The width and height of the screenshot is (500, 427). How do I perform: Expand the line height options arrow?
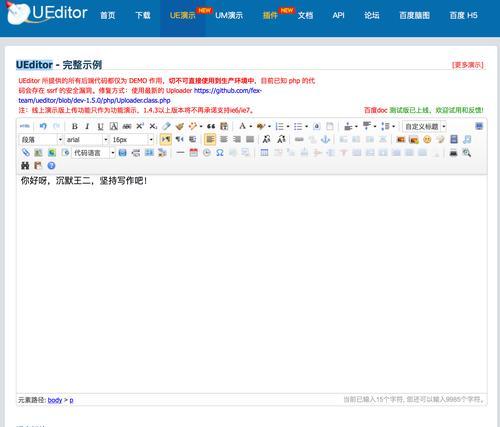point(394,126)
